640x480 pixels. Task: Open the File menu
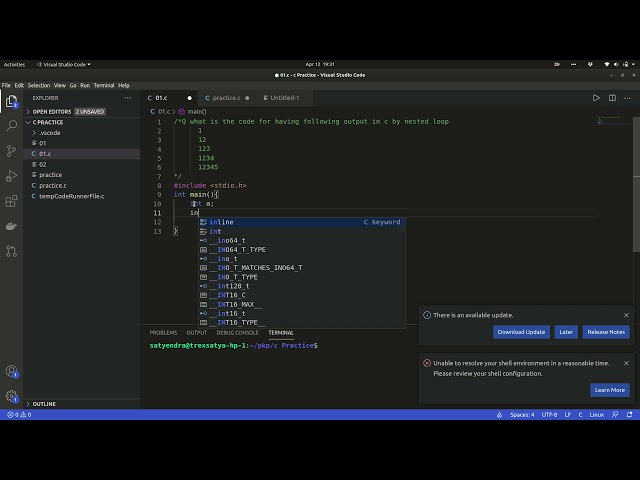[6, 85]
